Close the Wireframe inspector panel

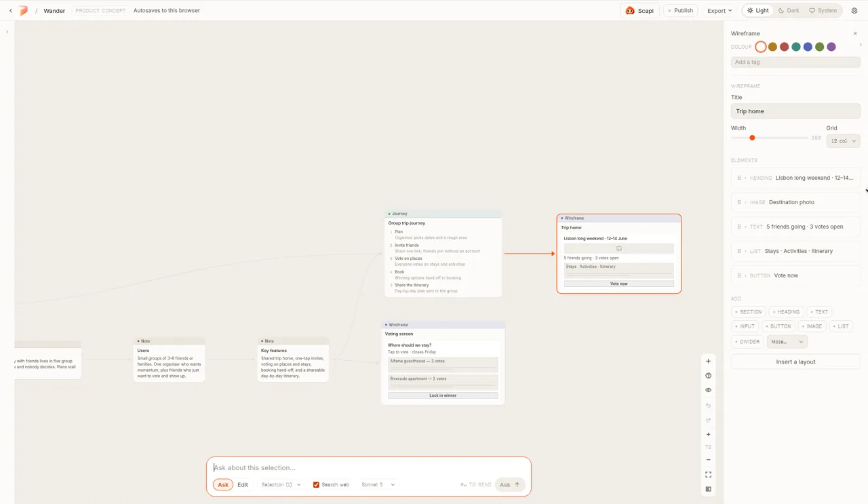855,33
